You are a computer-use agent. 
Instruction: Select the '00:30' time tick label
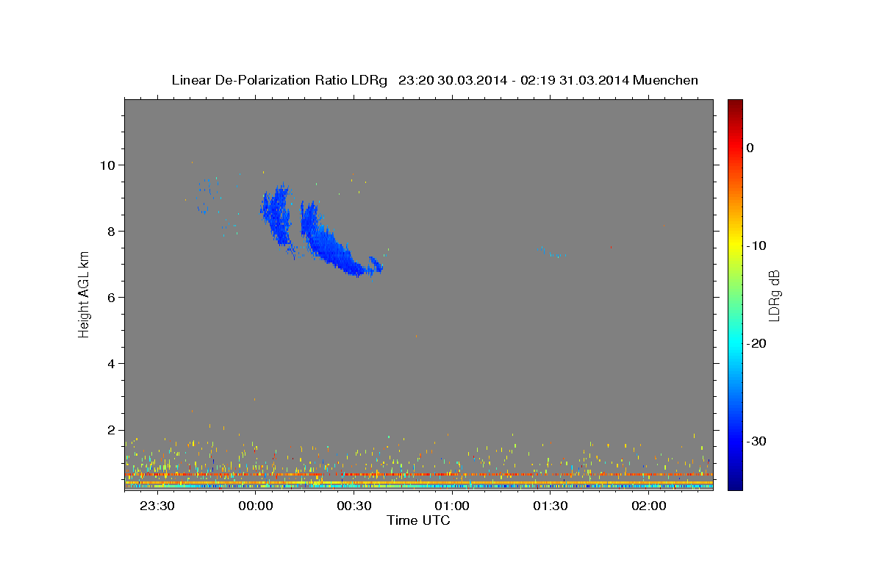click(354, 506)
